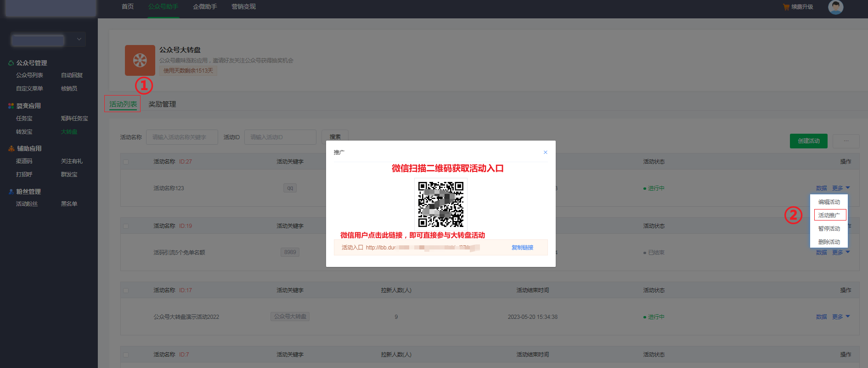
Task: Select 活动推广 from the dropdown menu
Action: click(x=829, y=215)
